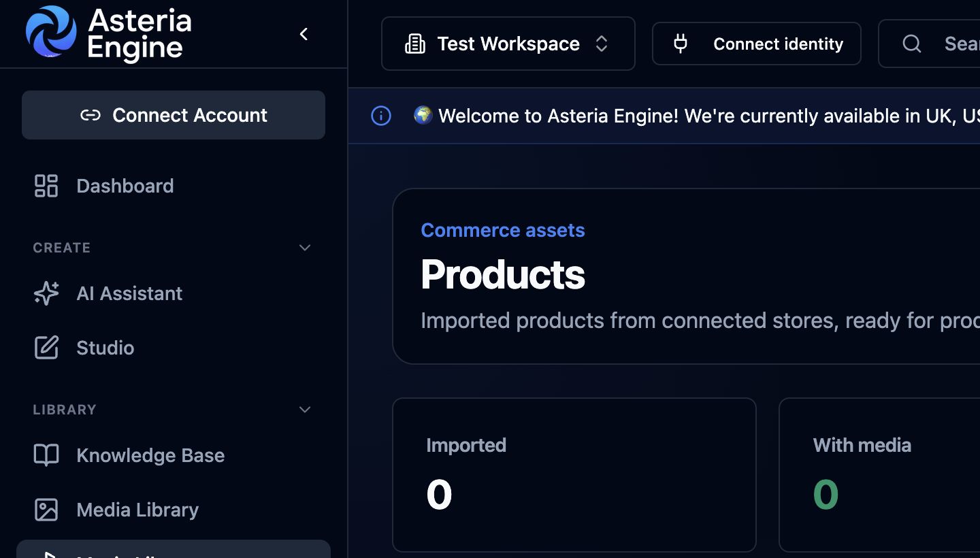Open Media Library in the sidebar
The width and height of the screenshot is (980, 558).
click(174, 510)
